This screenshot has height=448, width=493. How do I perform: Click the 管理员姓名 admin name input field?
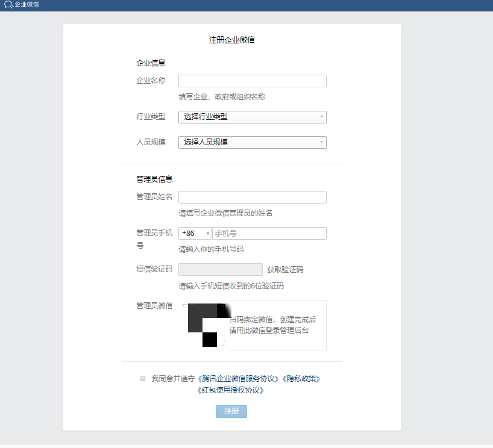[x=252, y=197]
